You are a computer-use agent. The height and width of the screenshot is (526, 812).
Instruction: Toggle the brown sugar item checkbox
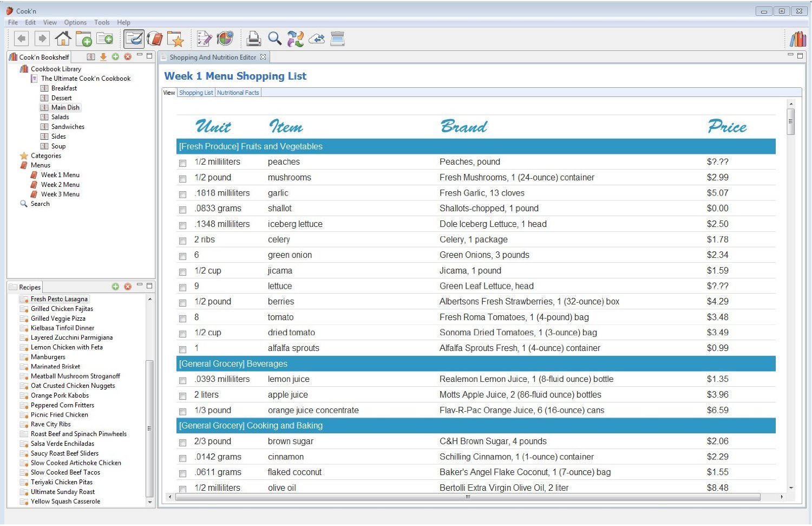pos(183,443)
